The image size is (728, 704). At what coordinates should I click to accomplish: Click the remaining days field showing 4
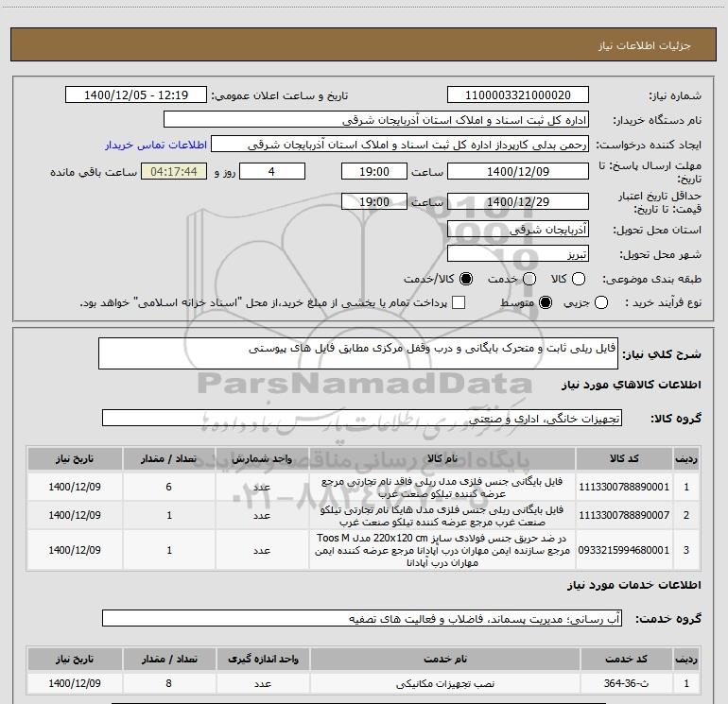(271, 172)
